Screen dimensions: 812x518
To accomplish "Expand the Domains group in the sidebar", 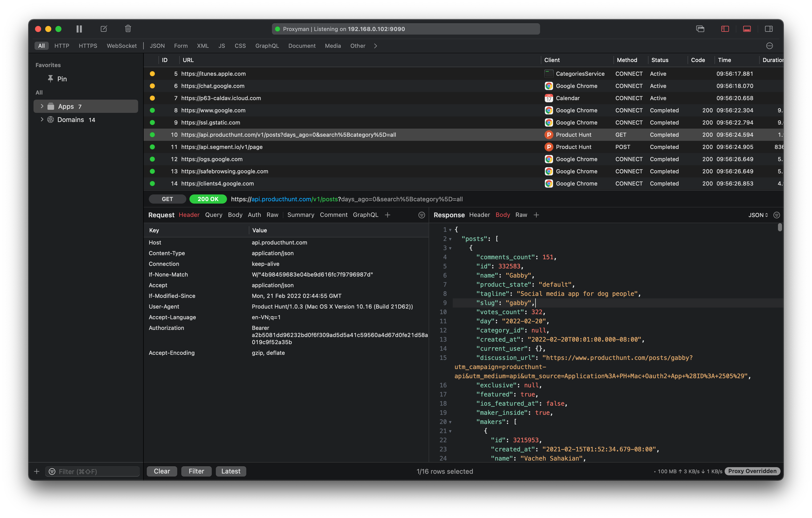I will point(42,119).
